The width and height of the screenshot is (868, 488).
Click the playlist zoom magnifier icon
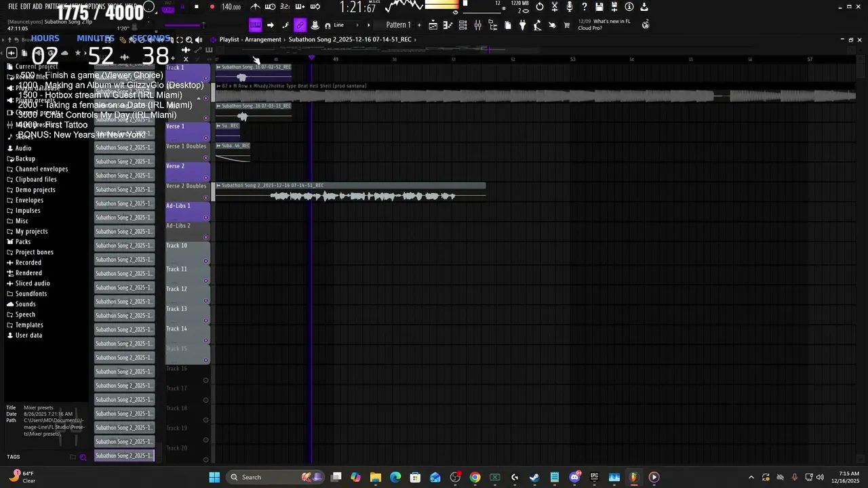[189, 40]
